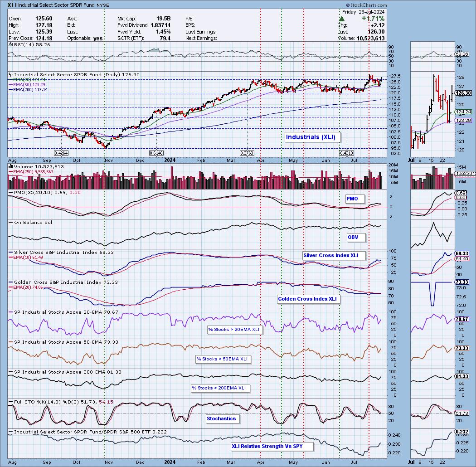Click the Last value 126.30 in header

[x=376, y=32]
